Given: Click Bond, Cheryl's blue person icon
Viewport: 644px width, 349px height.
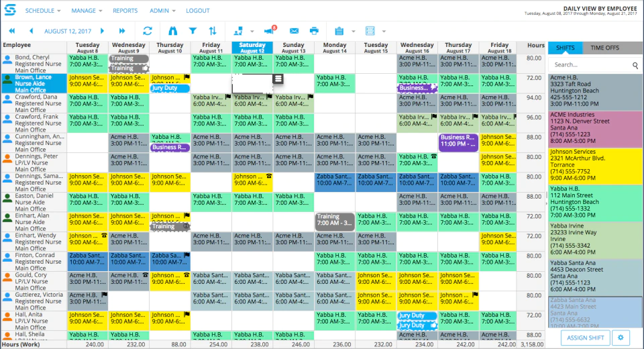Looking at the screenshot, I should click(7, 60).
